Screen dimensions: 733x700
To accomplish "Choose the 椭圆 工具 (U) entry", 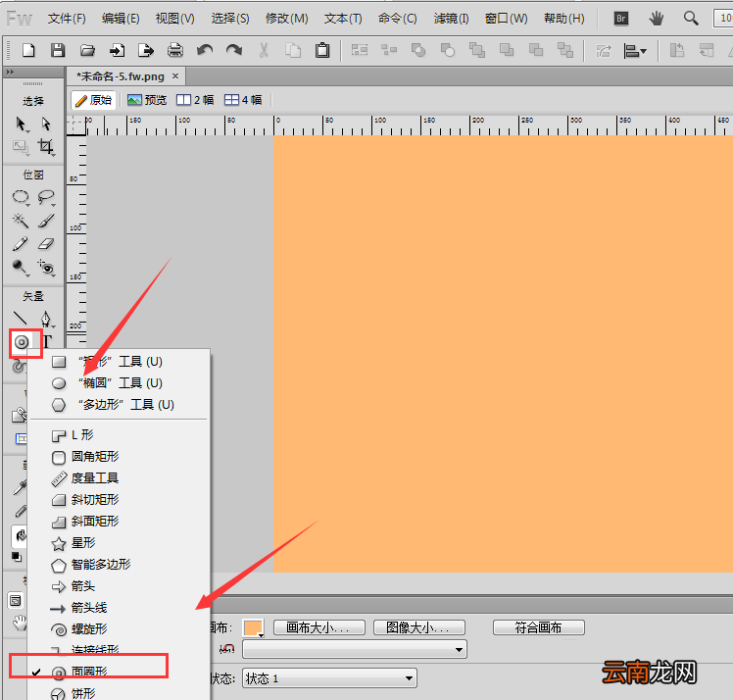I will pos(119,383).
